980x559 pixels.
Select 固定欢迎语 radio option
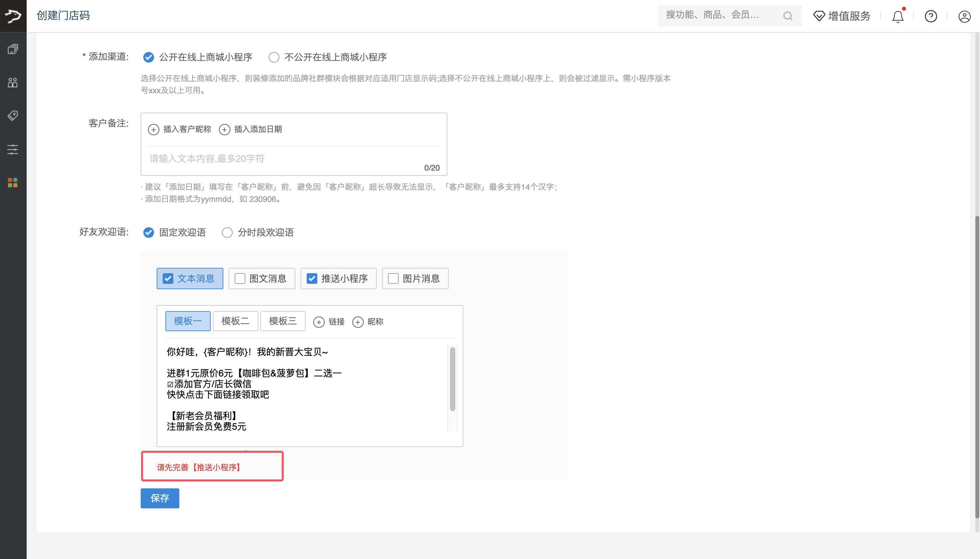[148, 232]
